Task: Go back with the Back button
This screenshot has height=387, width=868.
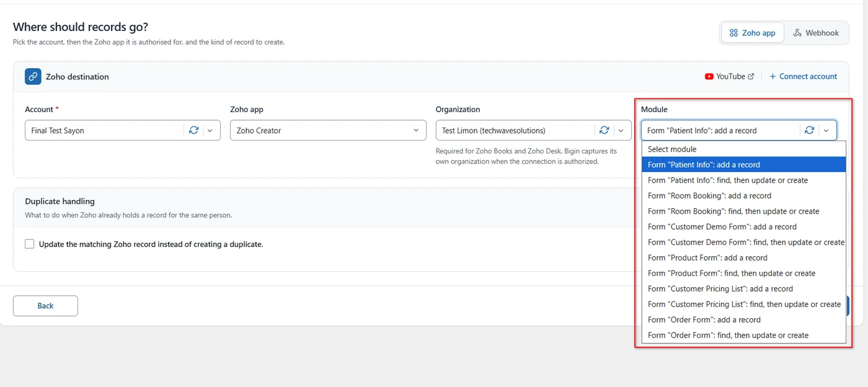Action: click(45, 306)
